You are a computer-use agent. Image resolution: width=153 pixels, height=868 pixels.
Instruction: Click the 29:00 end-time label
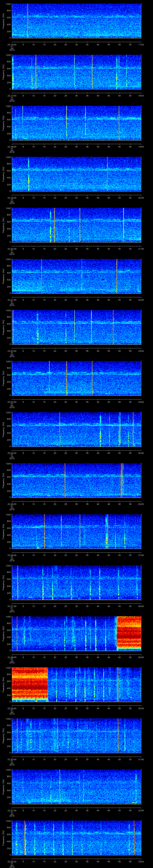click(x=141, y=657)
